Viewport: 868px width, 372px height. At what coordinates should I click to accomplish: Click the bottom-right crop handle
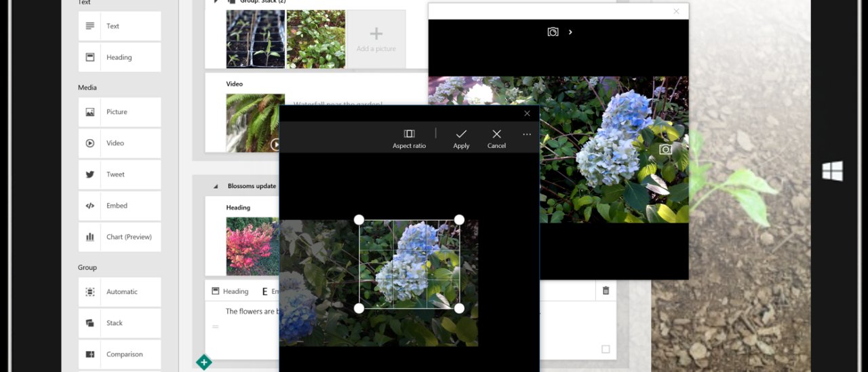459,308
